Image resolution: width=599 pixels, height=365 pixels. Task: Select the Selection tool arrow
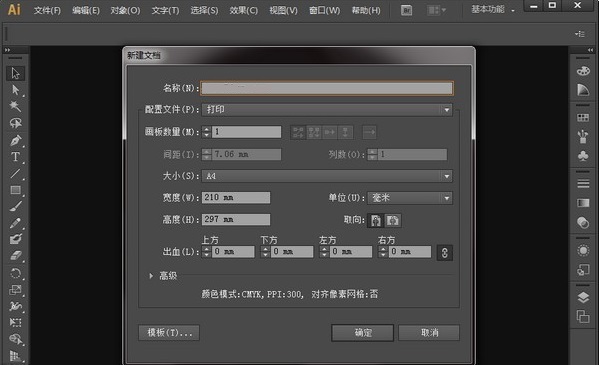click(x=15, y=73)
